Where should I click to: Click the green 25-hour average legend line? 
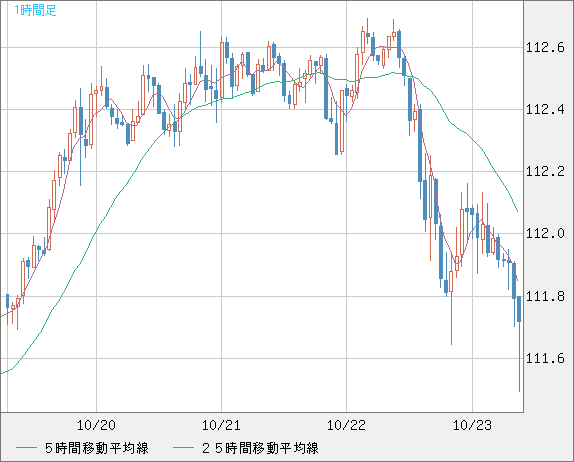point(183,448)
